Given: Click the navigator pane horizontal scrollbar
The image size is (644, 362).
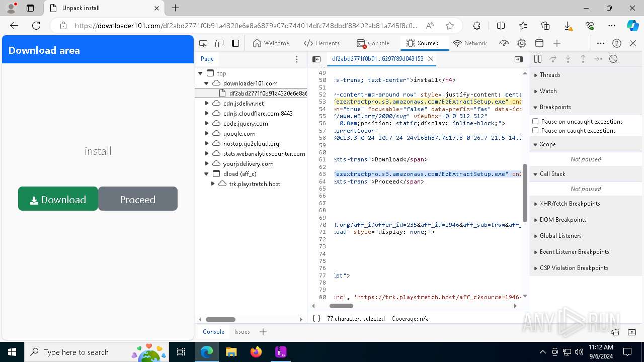Looking at the screenshot, I should [x=220, y=319].
